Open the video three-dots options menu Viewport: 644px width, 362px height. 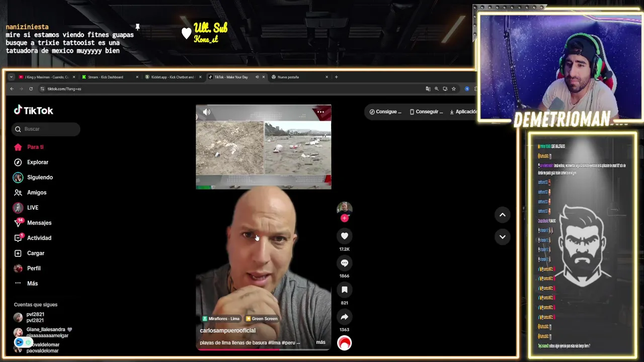point(320,112)
